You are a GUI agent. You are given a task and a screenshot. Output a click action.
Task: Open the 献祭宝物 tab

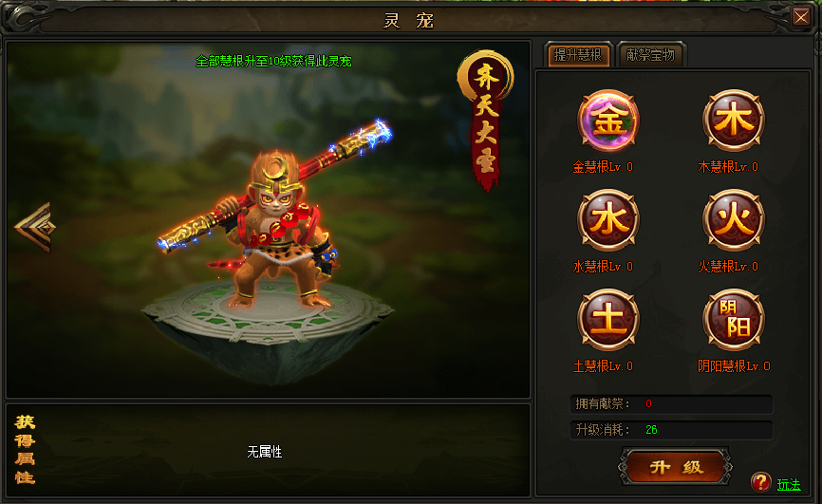pyautogui.click(x=650, y=54)
